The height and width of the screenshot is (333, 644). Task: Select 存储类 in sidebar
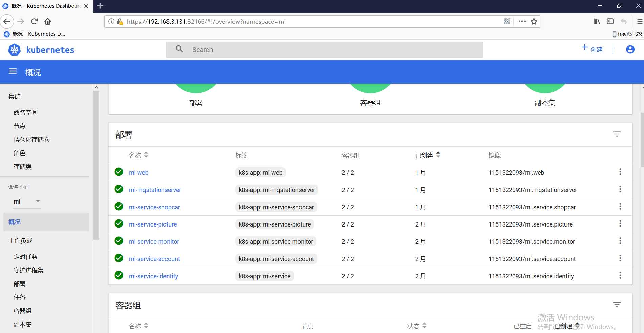[x=22, y=167]
